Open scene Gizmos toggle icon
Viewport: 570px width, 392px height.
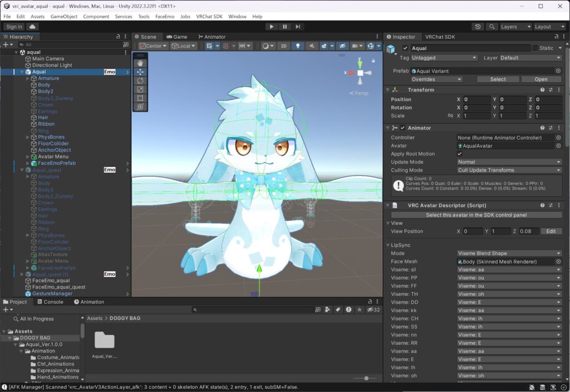pyautogui.click(x=370, y=46)
